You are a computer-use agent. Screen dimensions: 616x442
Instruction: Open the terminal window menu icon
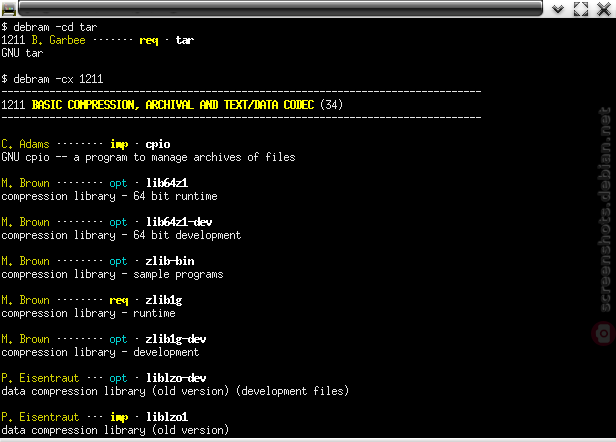point(9,9)
